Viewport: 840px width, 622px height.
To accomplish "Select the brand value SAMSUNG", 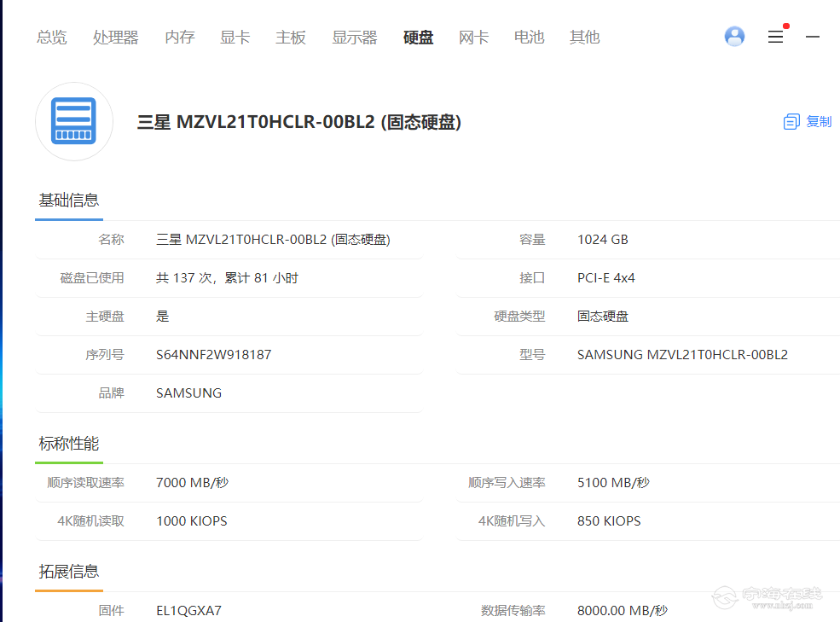I will tap(188, 393).
